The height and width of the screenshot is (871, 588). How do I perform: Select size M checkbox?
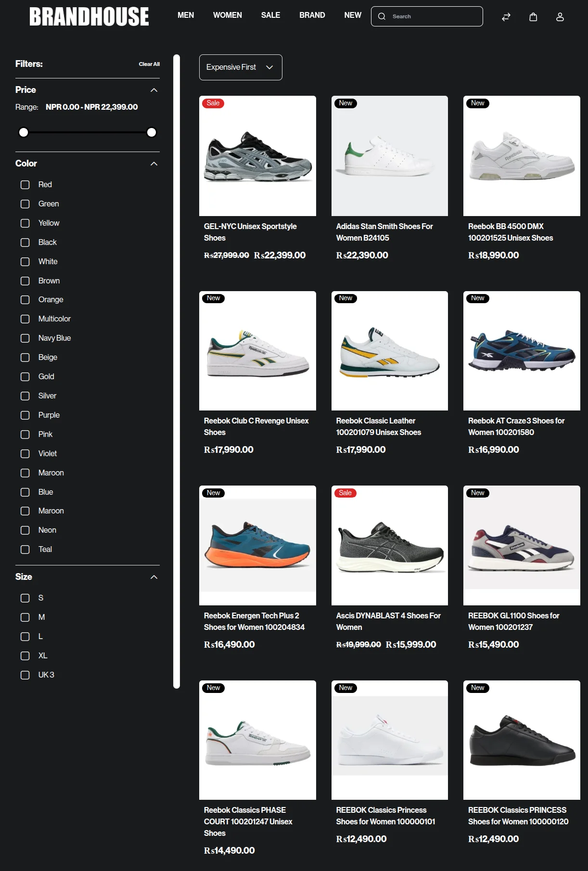click(x=25, y=617)
